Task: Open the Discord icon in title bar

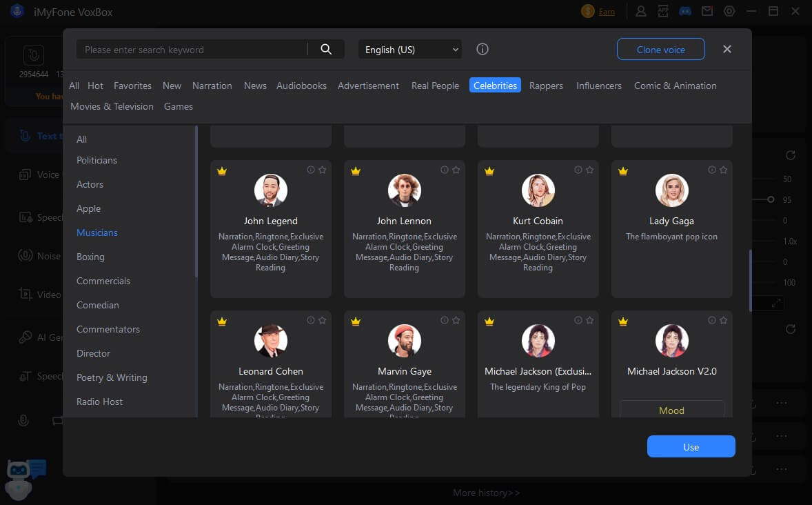Action: coord(684,12)
